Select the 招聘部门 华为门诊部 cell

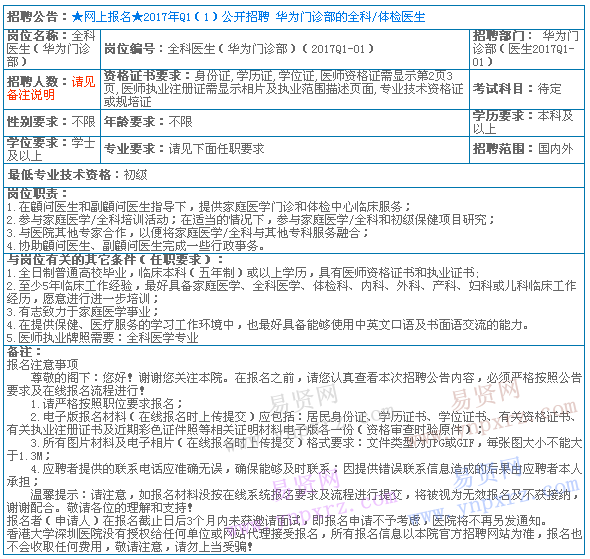pyautogui.click(x=526, y=49)
